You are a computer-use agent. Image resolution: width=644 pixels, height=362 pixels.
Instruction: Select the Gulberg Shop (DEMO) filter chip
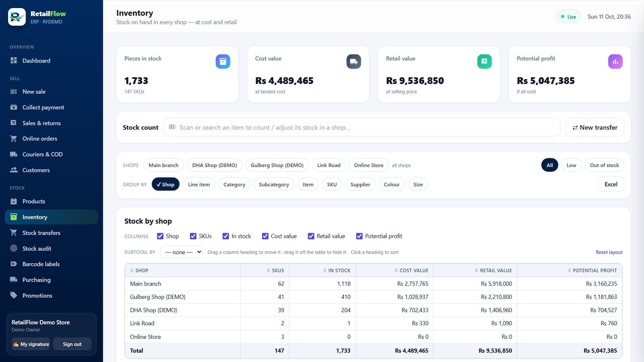(x=277, y=165)
